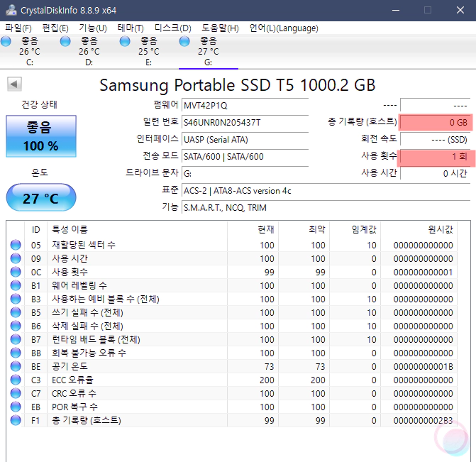The width and height of the screenshot is (476, 462).
Task: Select the 쓰기 실패 수 (전체) row
Action: (x=232, y=312)
